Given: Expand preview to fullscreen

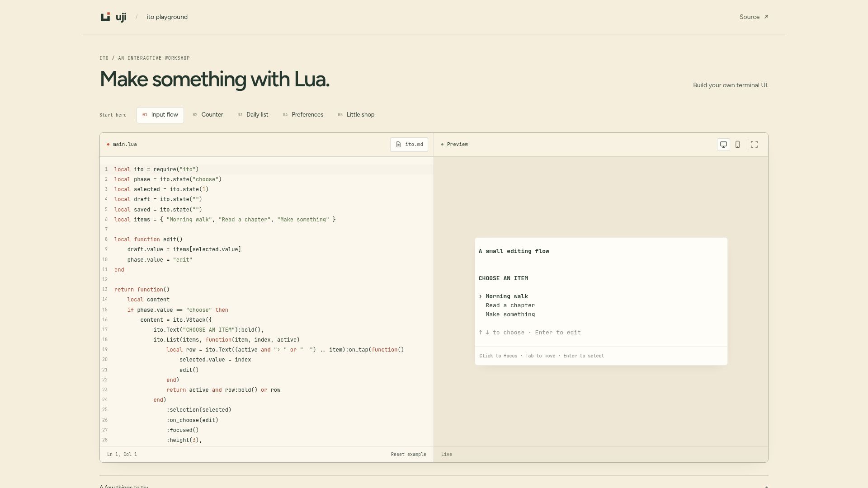Looking at the screenshot, I should pos(754,145).
